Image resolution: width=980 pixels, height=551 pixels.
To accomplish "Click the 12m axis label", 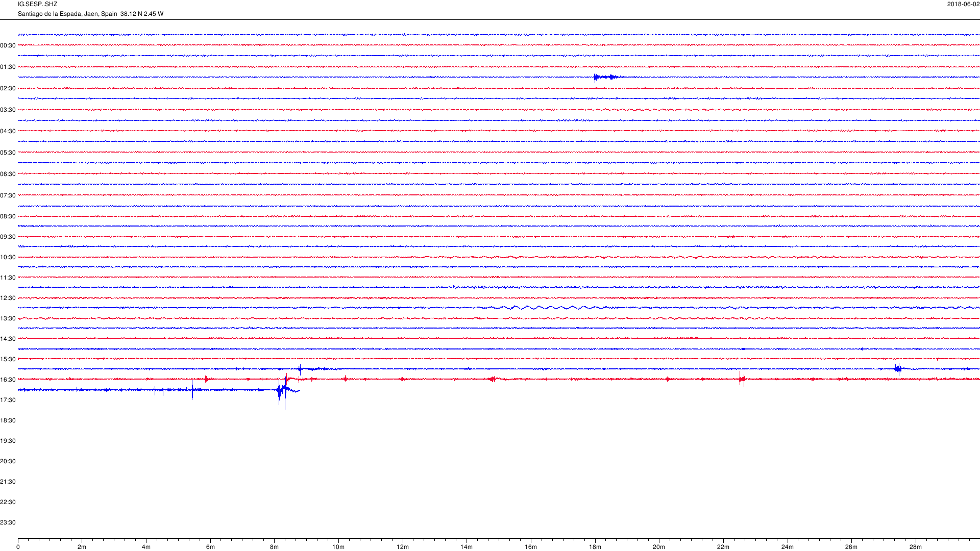I will click(403, 547).
